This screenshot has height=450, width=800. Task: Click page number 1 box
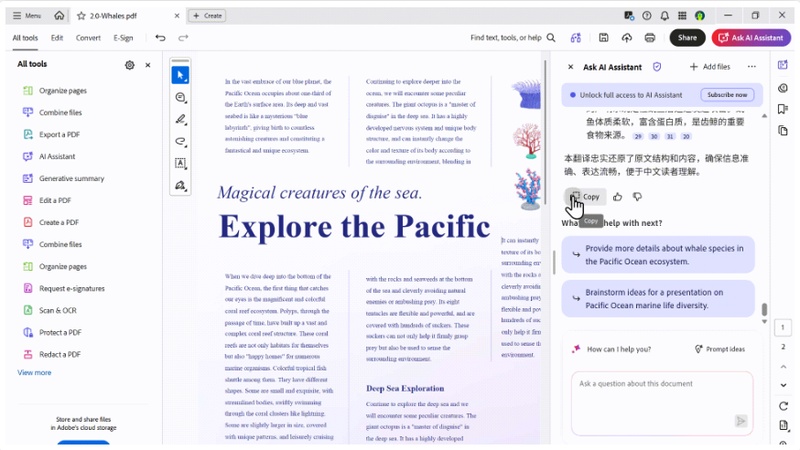[x=783, y=328]
